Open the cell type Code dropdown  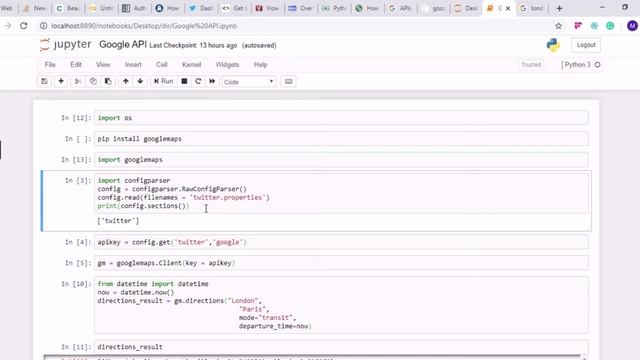tap(249, 82)
